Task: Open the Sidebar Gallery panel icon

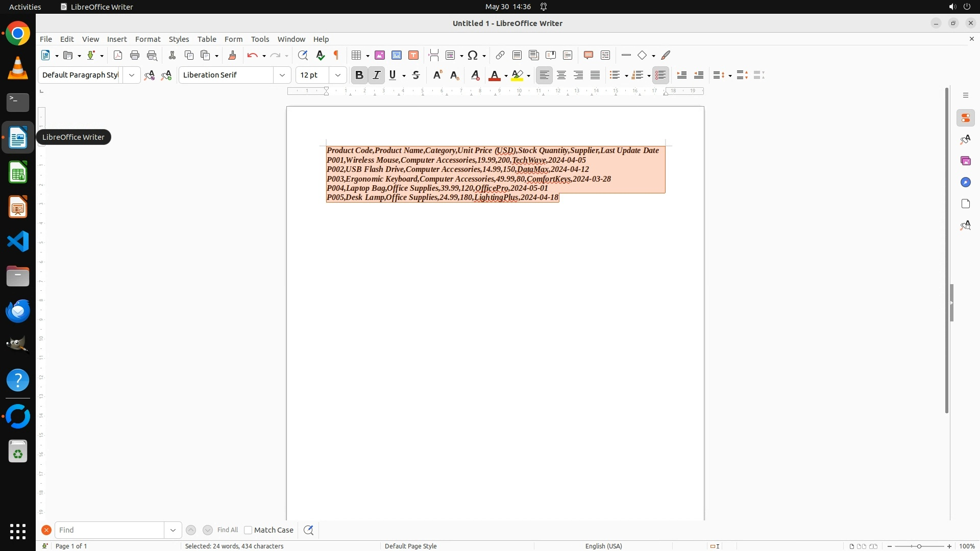Action: pos(965,161)
